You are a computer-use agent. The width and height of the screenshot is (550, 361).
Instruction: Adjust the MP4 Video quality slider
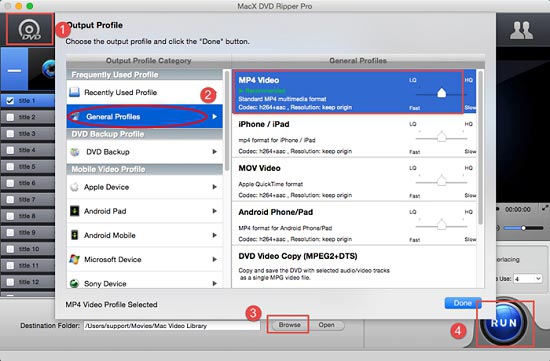[x=441, y=93]
